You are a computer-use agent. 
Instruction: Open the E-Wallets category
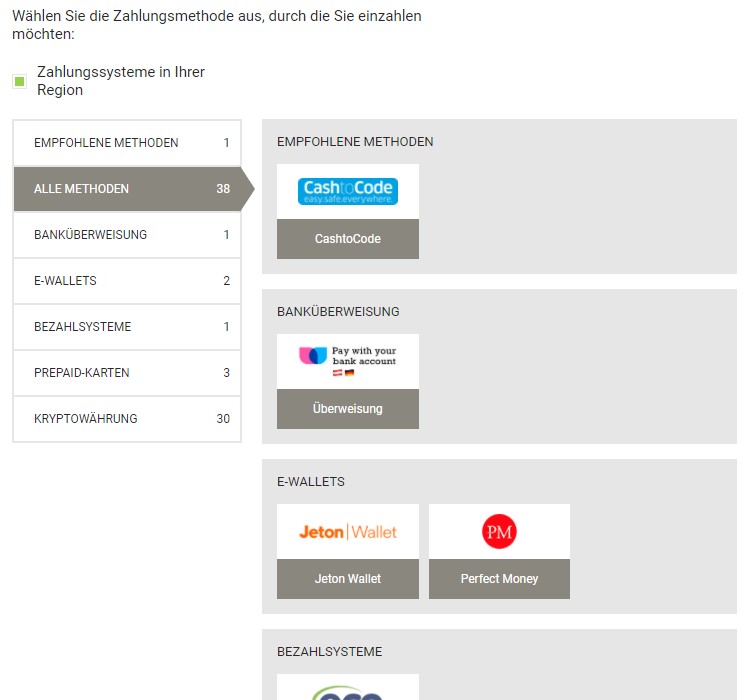(127, 280)
